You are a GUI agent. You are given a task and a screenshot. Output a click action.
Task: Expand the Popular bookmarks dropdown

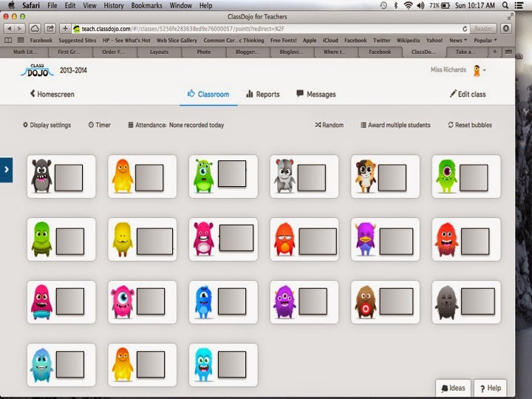(485, 41)
